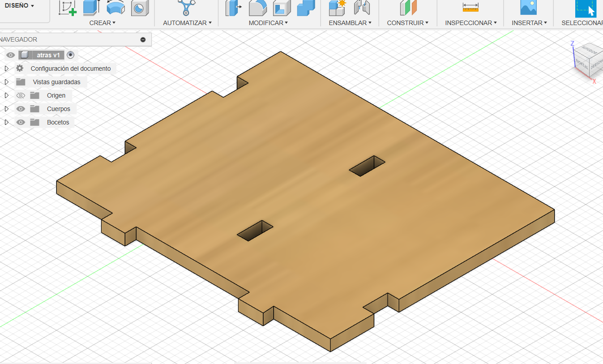
Task: Select the atras v1 root component name
Action: click(48, 55)
